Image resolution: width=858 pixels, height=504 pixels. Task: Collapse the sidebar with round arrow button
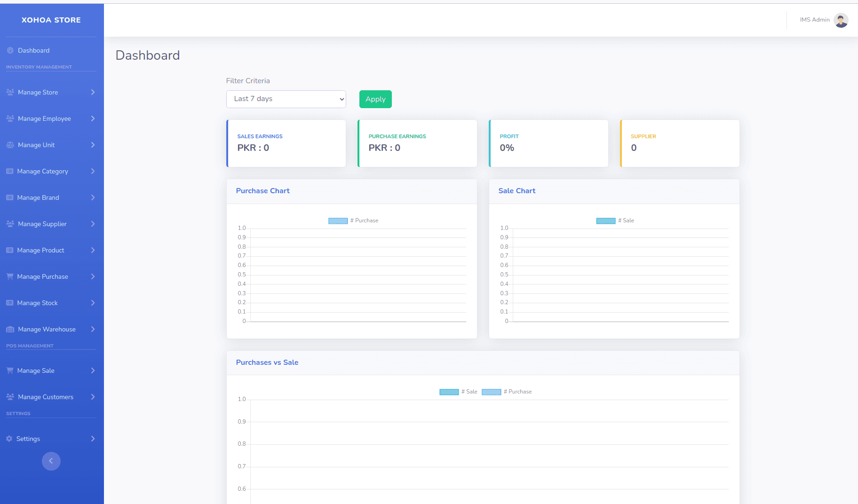click(x=51, y=461)
